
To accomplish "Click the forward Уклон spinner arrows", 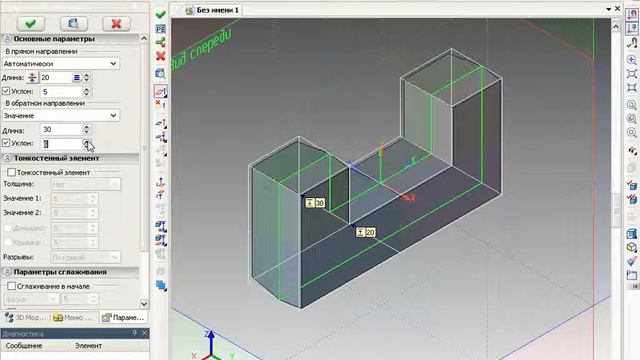I will [x=87, y=91].
